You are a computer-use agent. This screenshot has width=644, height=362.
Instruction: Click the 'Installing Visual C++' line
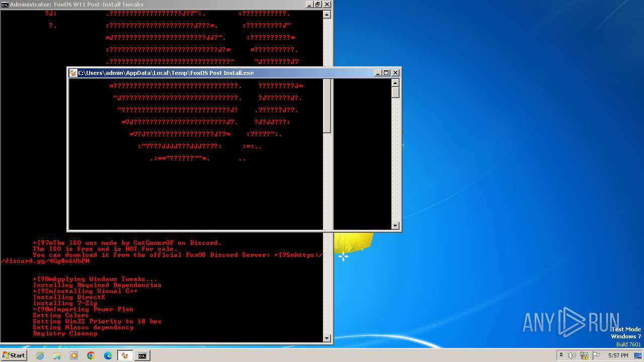coord(85,291)
